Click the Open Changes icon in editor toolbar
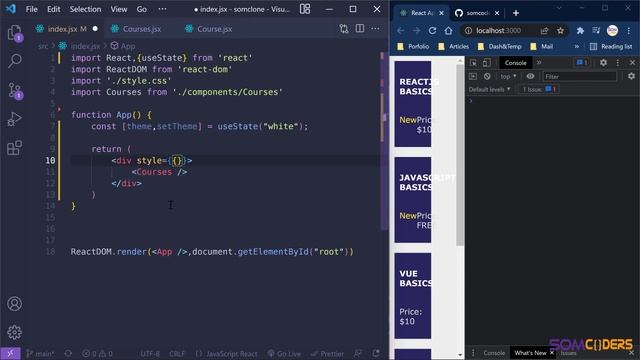640x360 pixels. point(344,29)
